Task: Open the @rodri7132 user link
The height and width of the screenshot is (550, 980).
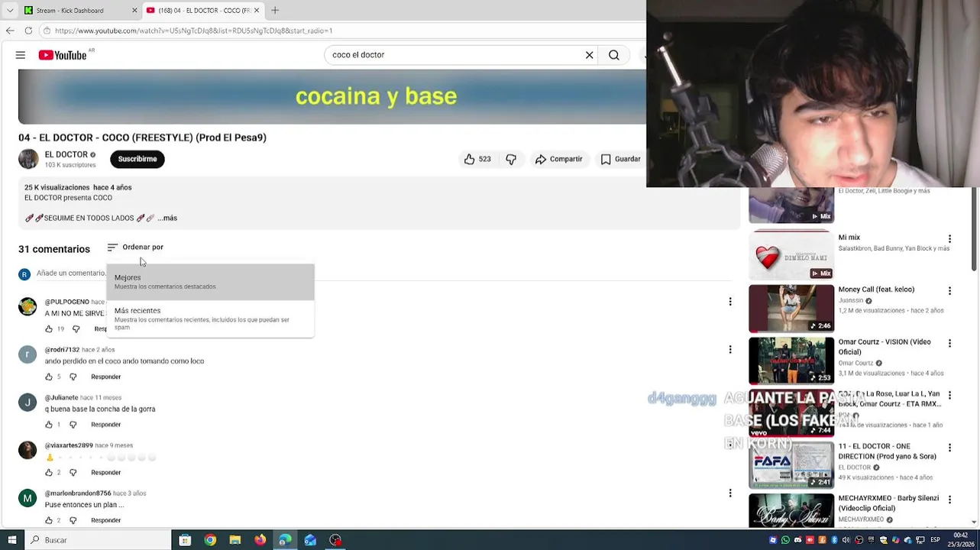Action: point(62,350)
